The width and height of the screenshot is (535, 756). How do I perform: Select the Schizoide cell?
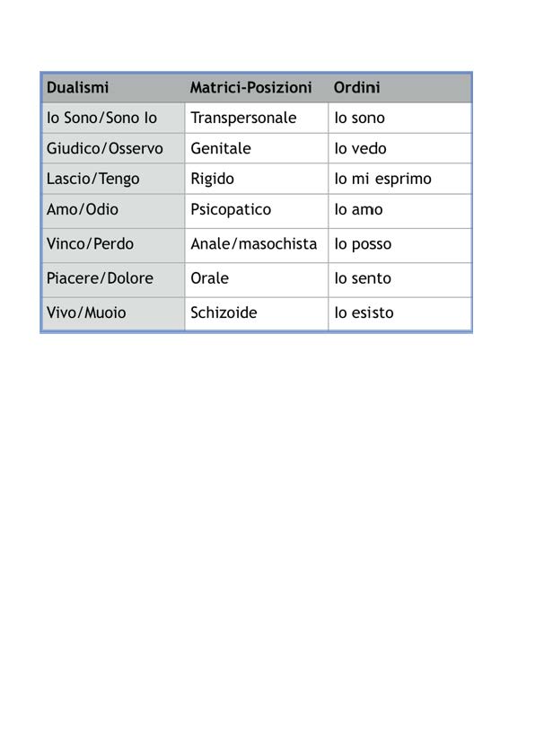pos(257,314)
